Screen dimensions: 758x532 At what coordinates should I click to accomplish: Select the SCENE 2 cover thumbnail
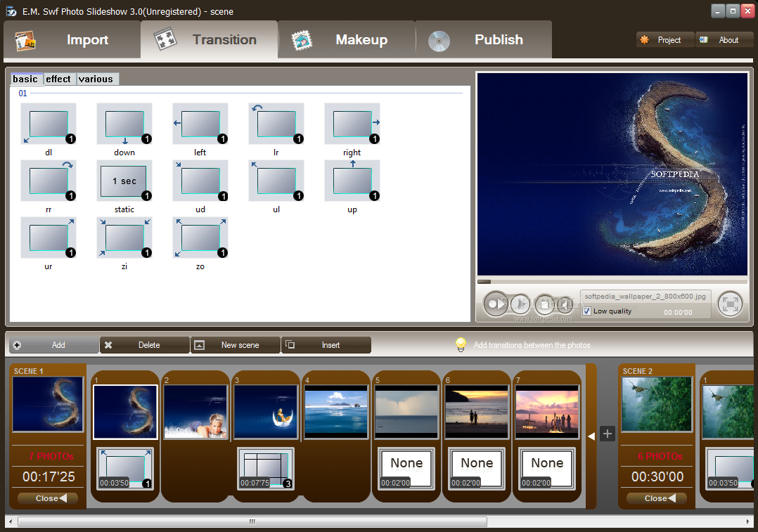point(657,404)
